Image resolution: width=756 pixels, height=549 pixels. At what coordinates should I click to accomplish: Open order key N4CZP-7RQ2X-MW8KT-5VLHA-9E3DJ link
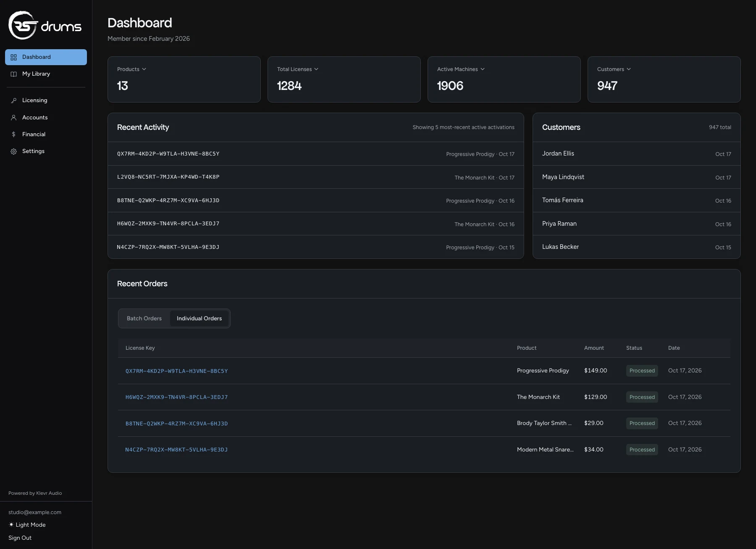(x=176, y=449)
